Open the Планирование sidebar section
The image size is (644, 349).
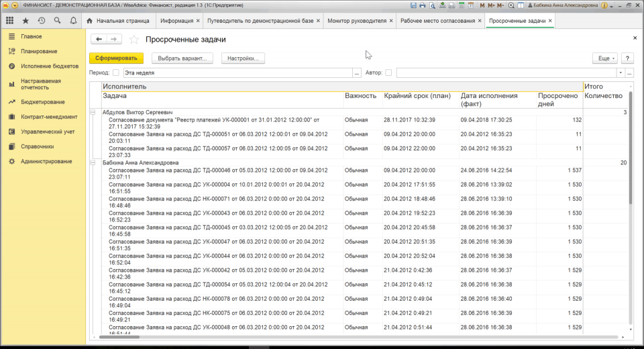39,52
